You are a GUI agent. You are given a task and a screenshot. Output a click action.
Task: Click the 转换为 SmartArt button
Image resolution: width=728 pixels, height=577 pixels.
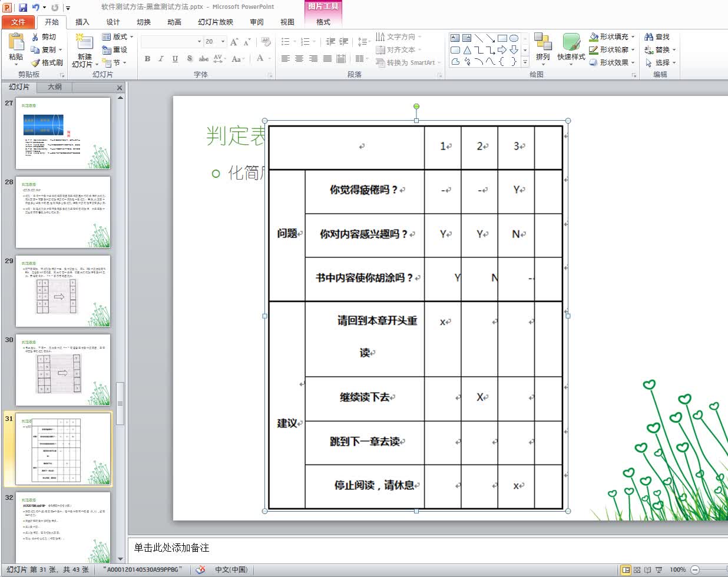click(x=408, y=63)
